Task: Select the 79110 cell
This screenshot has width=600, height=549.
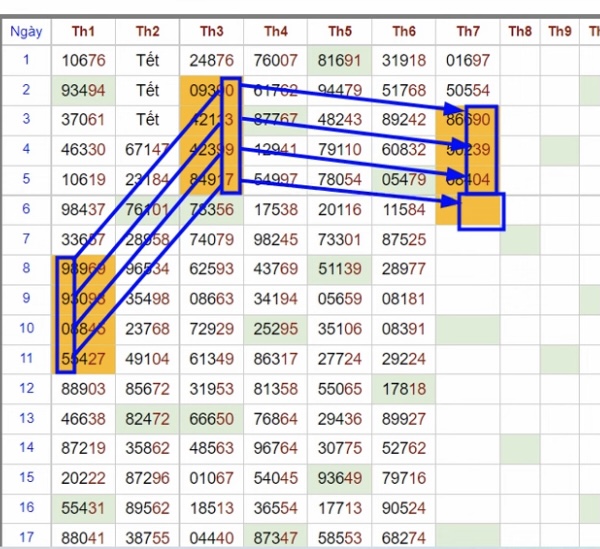Action: pos(340,150)
